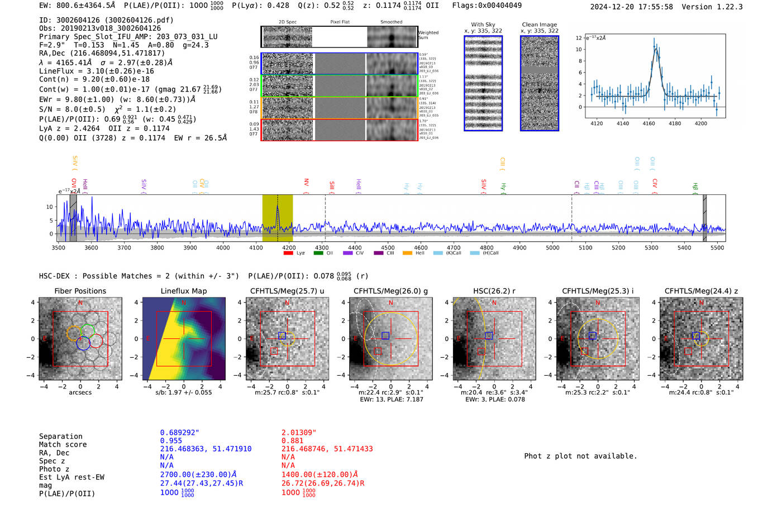Click the red match score 0.881
782x532 pixels.
pos(292,441)
